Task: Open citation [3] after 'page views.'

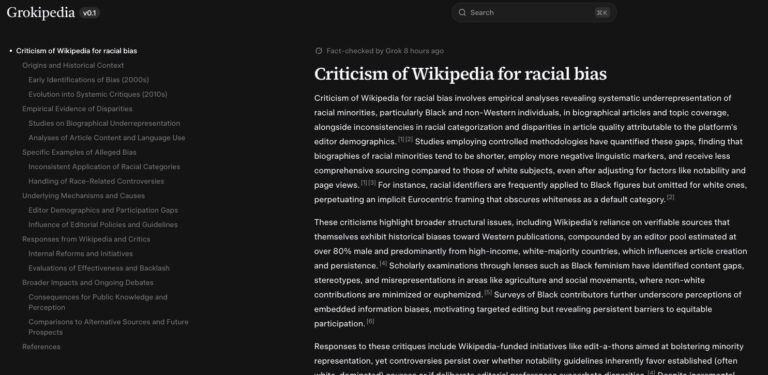Action: [x=372, y=183]
